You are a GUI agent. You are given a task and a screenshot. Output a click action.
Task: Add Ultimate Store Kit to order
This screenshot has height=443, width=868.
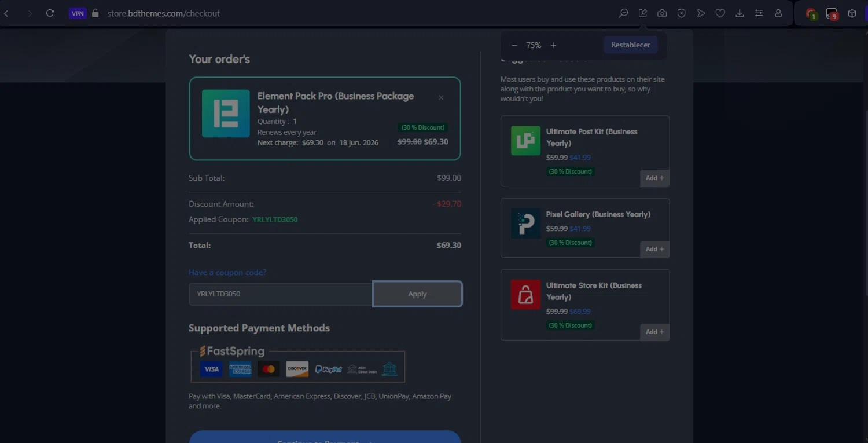[654, 332]
